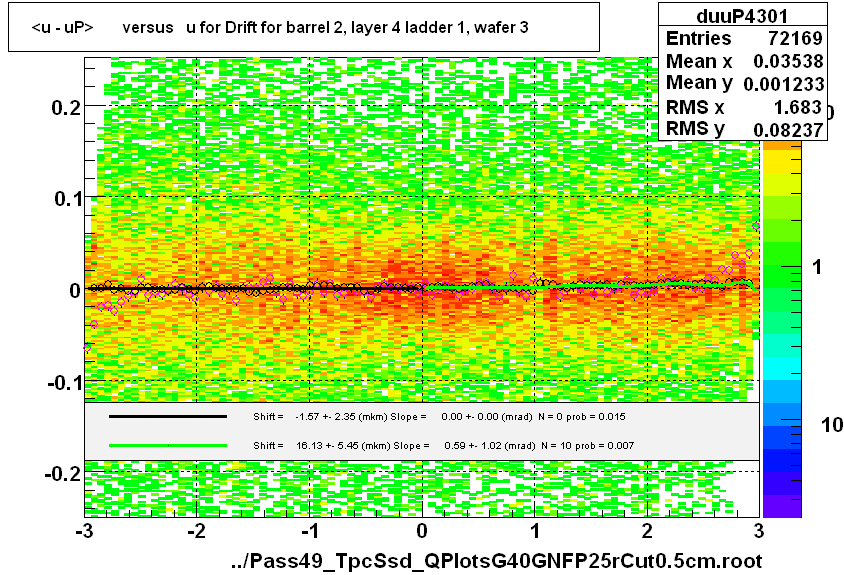844x575 pixels.
Task: Click the x-axis label 3 below the plot
Action: pyautogui.click(x=759, y=531)
